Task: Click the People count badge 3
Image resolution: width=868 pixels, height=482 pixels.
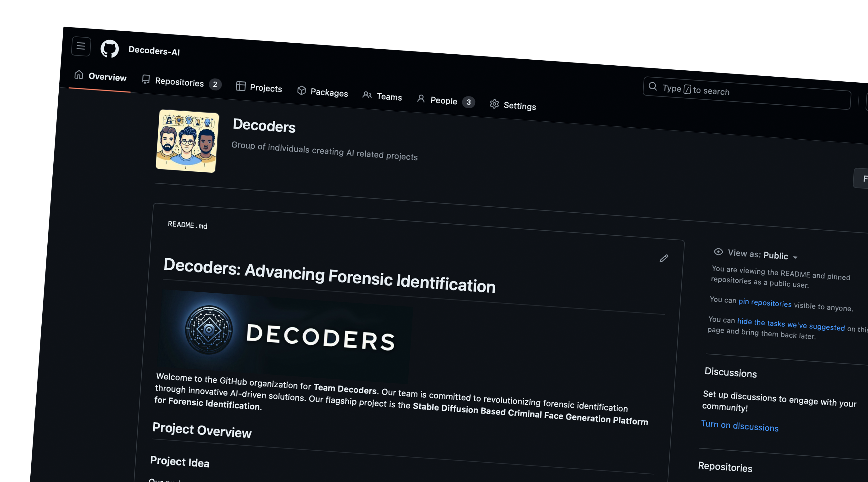Action: tap(468, 102)
